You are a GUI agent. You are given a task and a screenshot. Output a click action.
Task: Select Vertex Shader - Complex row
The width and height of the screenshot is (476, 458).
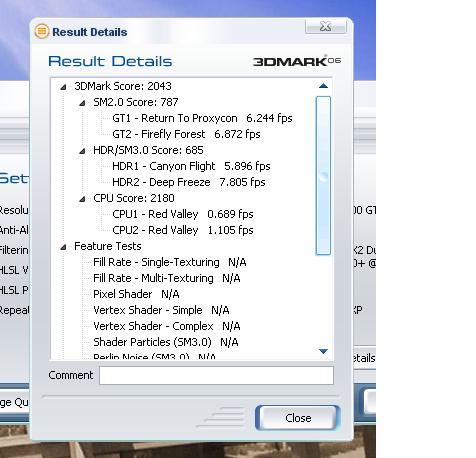point(167,326)
